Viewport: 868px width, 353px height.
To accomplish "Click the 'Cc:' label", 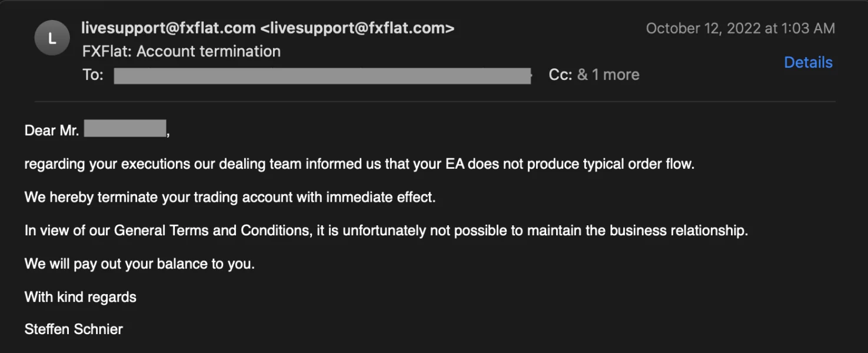I will (560, 75).
